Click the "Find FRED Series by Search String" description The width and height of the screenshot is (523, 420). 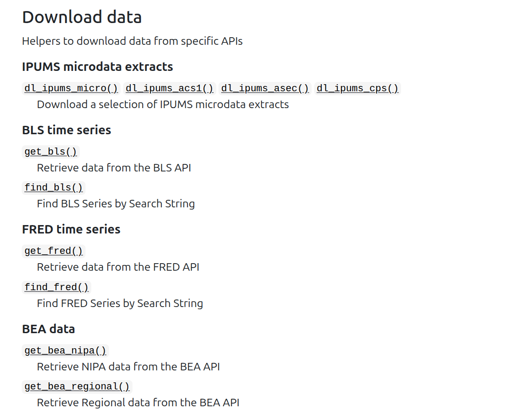[120, 303]
